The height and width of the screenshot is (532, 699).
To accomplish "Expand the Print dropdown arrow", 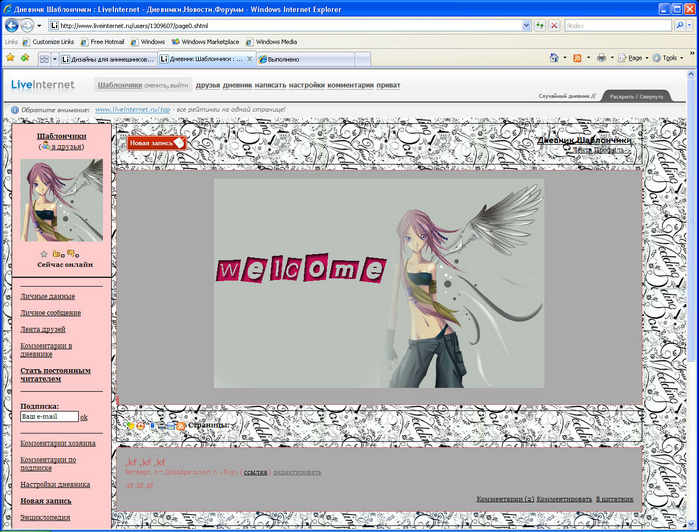I will 612,58.
